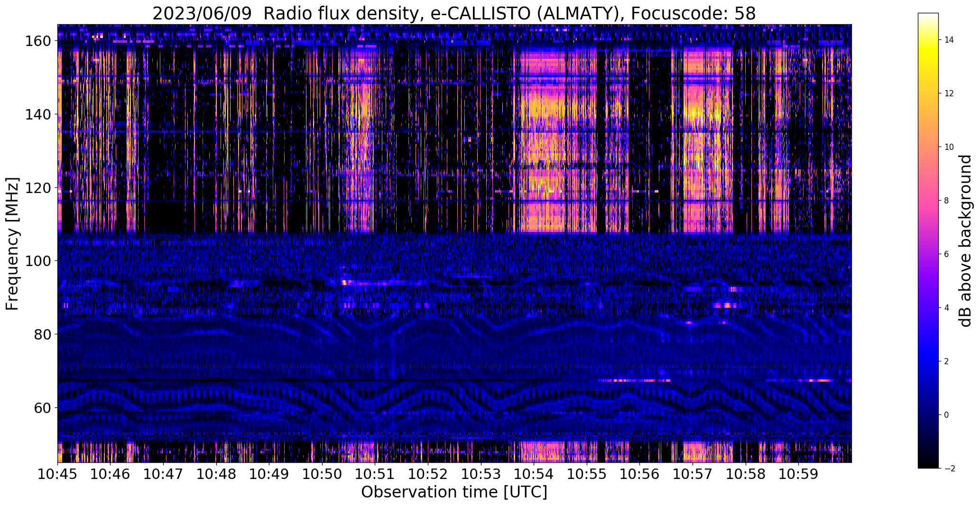Click the 10:59 time tick label
Viewport: 980px width, 506px height.
[798, 474]
